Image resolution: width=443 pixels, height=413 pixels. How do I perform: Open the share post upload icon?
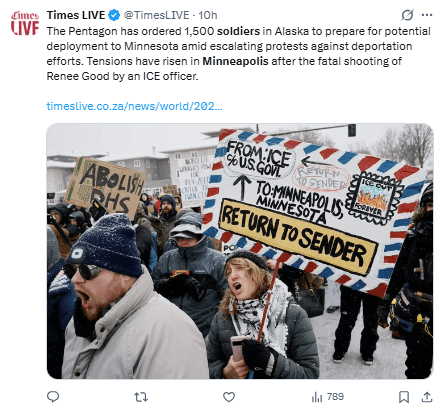coord(427,397)
